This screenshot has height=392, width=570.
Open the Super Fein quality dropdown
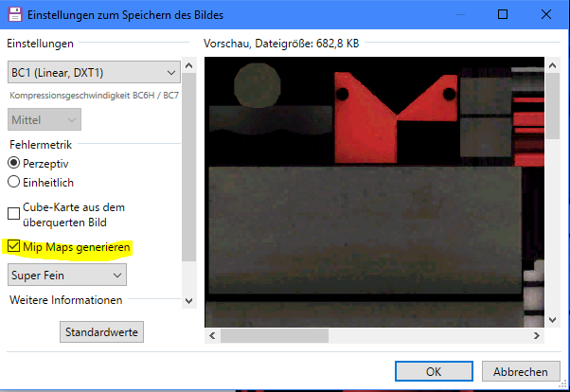[66, 275]
